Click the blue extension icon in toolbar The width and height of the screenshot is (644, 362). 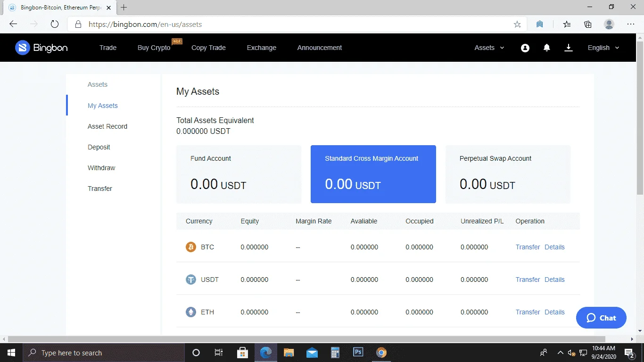[540, 25]
